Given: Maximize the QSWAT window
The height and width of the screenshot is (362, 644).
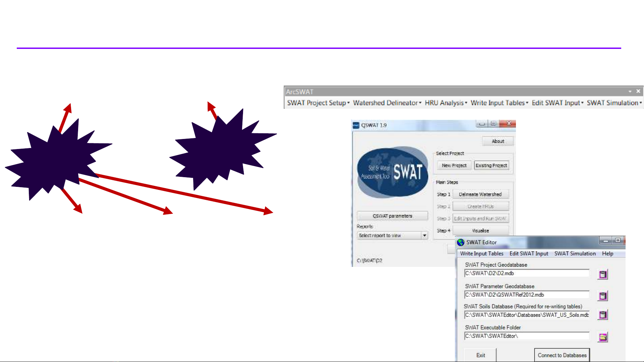Looking at the screenshot, I should 493,124.
